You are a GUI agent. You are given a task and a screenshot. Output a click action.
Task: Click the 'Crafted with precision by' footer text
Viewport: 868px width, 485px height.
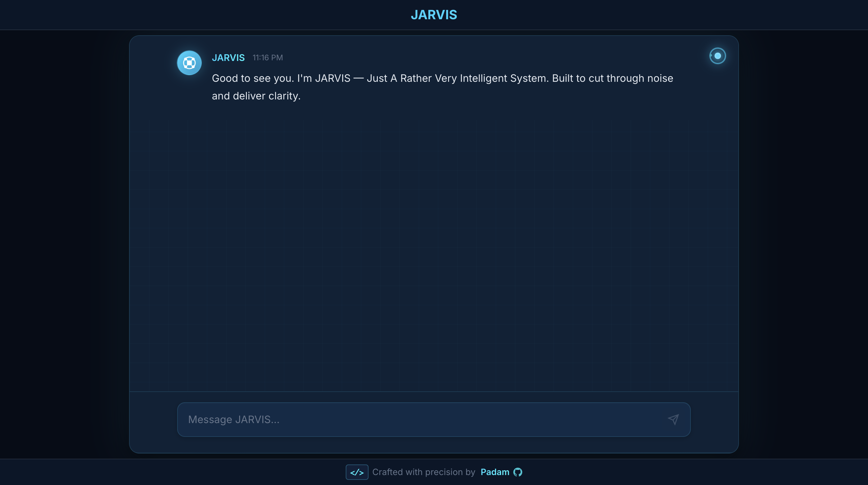coord(423,472)
